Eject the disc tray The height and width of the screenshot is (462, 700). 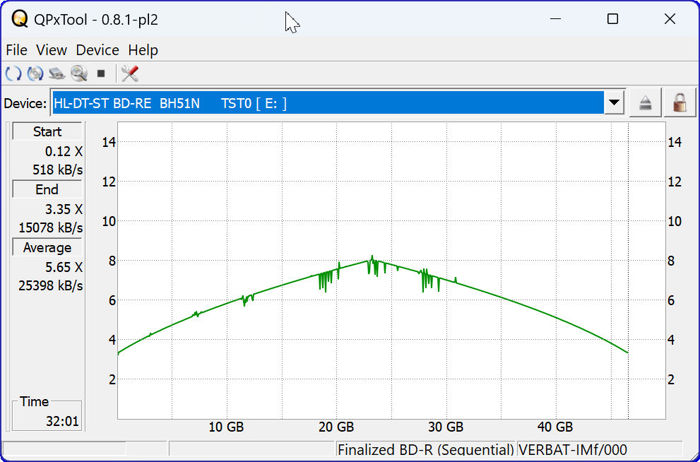click(645, 103)
